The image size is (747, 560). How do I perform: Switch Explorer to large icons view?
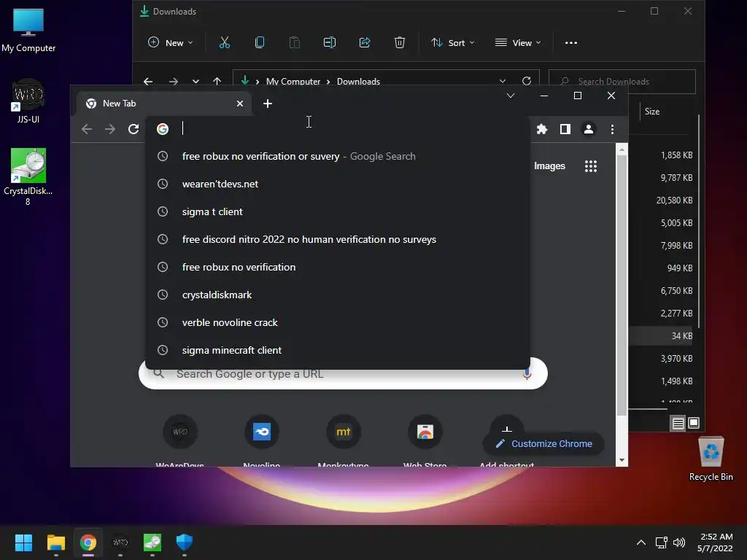pyautogui.click(x=694, y=423)
